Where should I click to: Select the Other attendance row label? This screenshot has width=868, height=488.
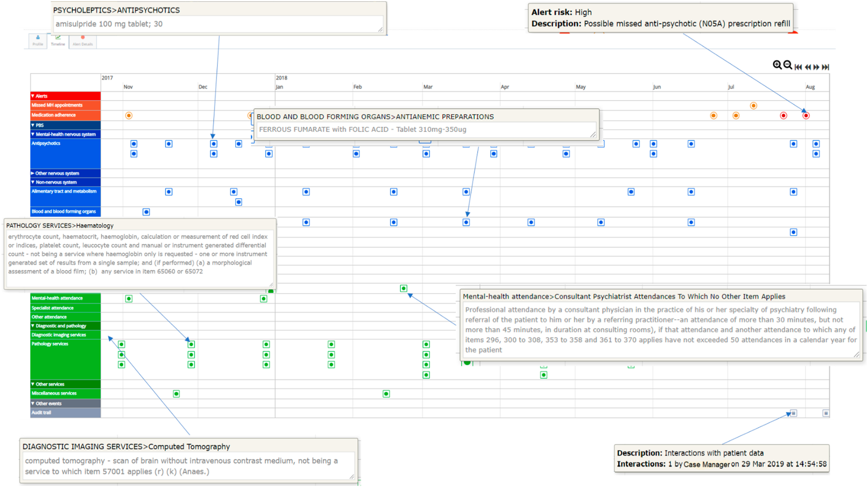(x=65, y=317)
